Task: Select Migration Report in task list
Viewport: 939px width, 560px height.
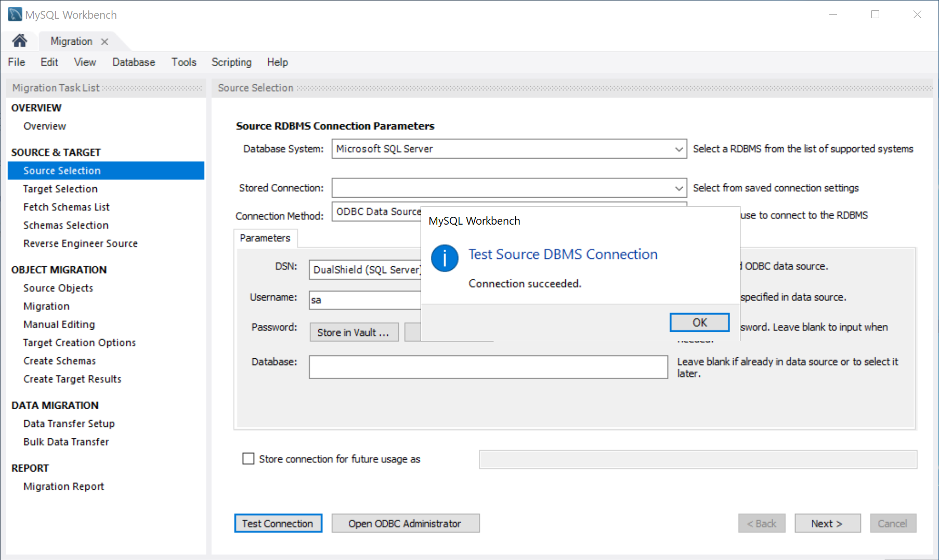Action: pos(63,486)
